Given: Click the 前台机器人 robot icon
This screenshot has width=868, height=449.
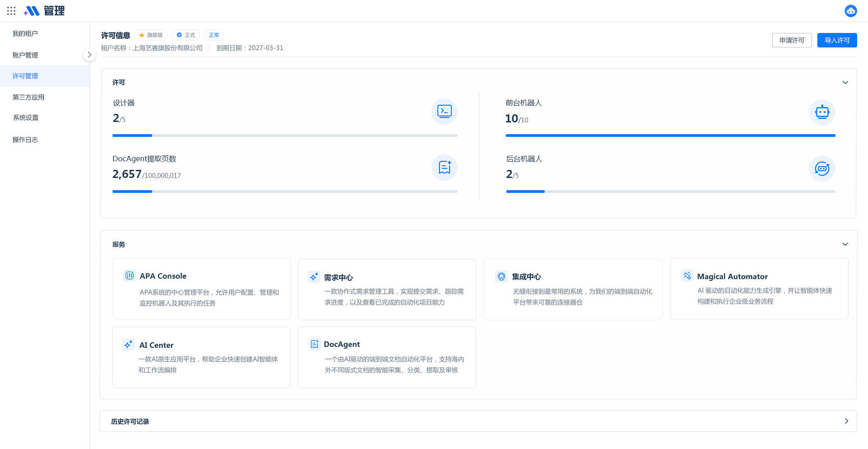Looking at the screenshot, I should (x=822, y=112).
